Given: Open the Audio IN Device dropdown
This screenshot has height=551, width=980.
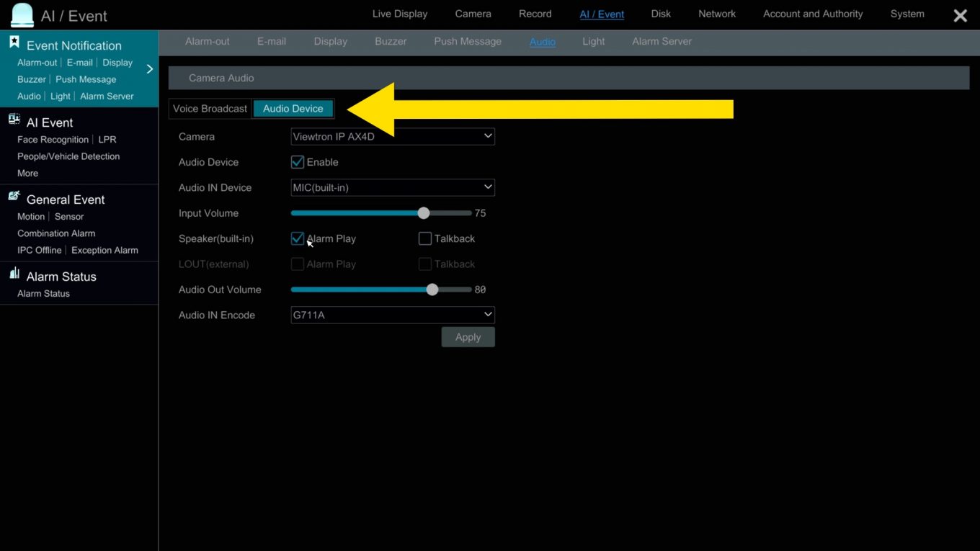Looking at the screenshot, I should 393,187.
